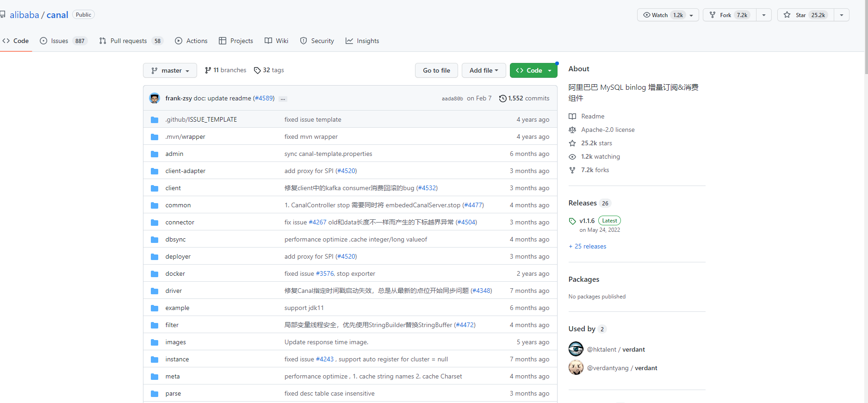Screen dimensions: 868x403
Task: Click the hktalent user avatar thumbnail
Action: (576, 349)
